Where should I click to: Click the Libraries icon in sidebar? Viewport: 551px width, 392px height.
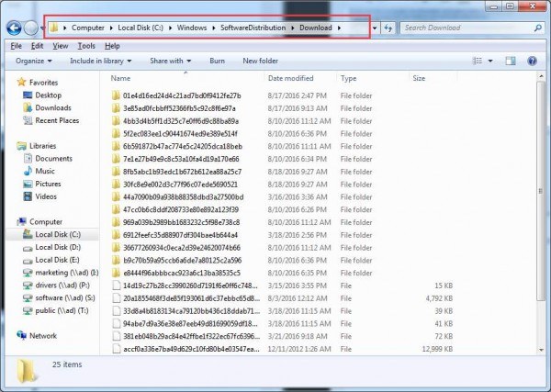tap(21, 146)
